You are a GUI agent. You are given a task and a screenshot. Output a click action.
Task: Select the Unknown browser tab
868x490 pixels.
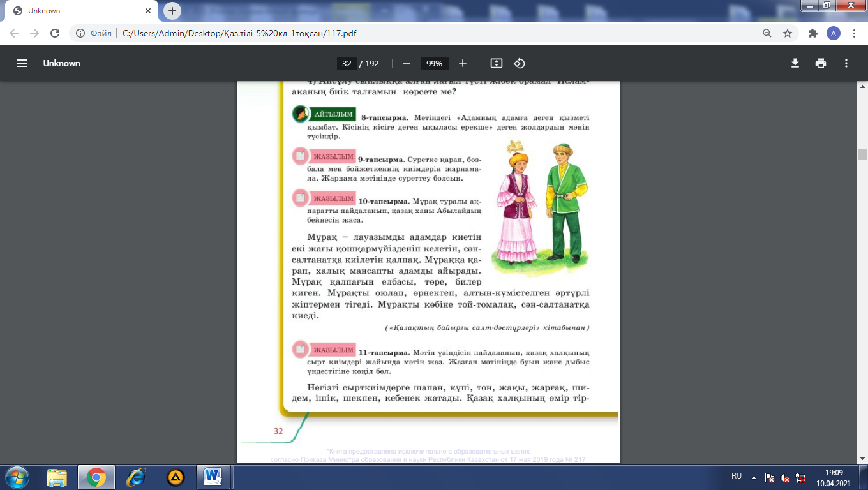point(80,11)
